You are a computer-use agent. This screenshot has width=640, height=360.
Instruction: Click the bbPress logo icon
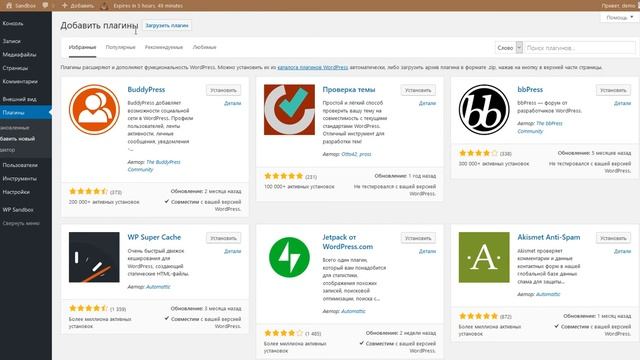pos(484,109)
